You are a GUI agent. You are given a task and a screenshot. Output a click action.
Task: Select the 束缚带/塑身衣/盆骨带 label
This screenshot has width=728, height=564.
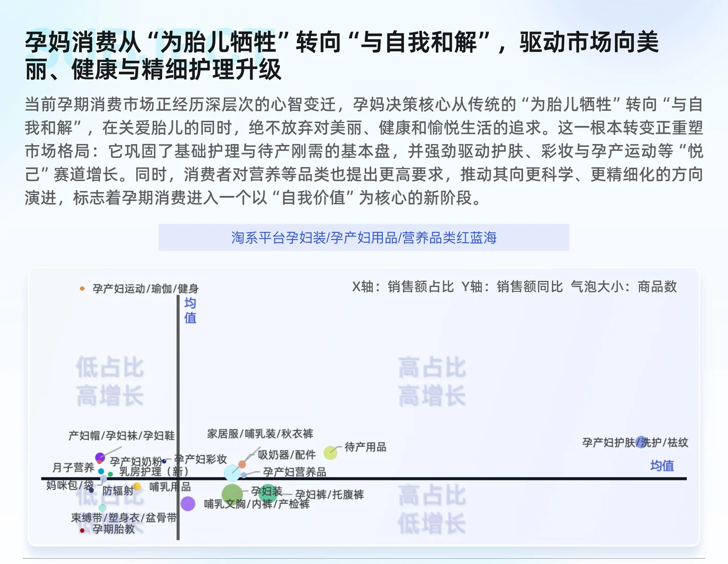coord(124,518)
